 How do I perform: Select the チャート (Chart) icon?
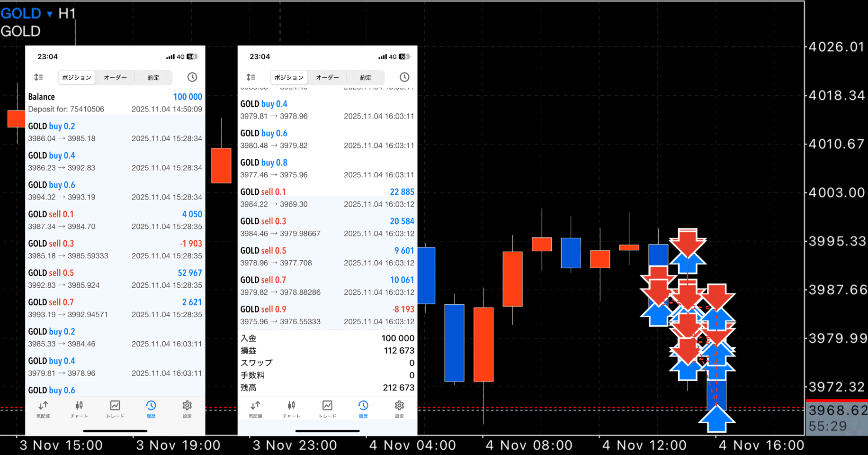coord(79,410)
